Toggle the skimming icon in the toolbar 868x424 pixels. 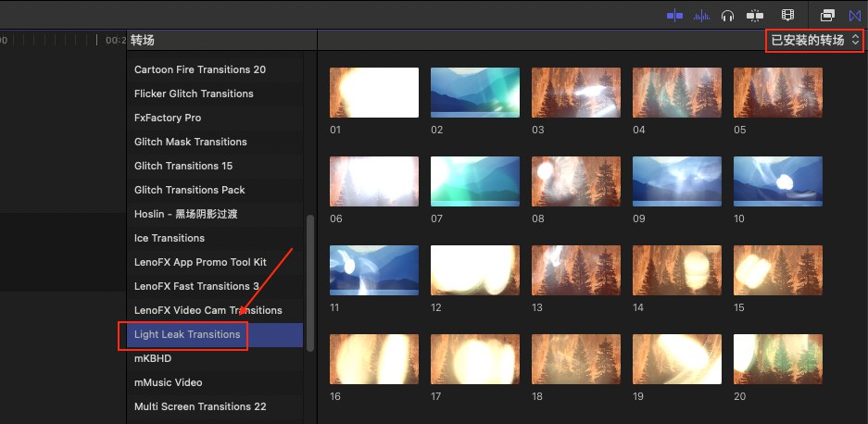[674, 16]
